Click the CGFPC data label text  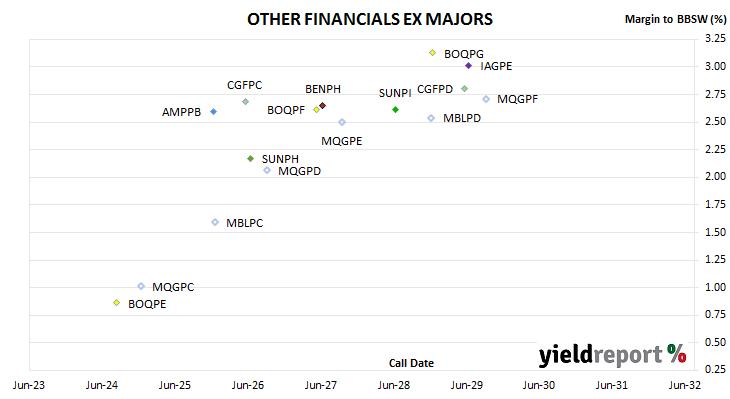[244, 85]
